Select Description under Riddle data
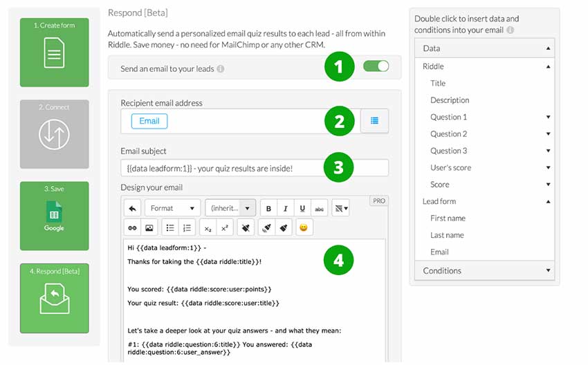This screenshot has width=588, height=365. (x=450, y=100)
